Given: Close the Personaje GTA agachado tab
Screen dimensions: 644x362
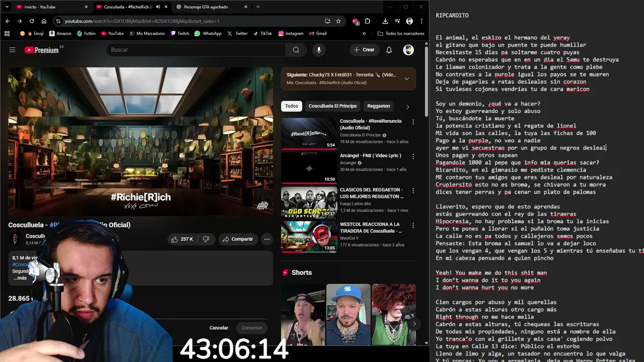Looking at the screenshot, I should click(x=246, y=7).
